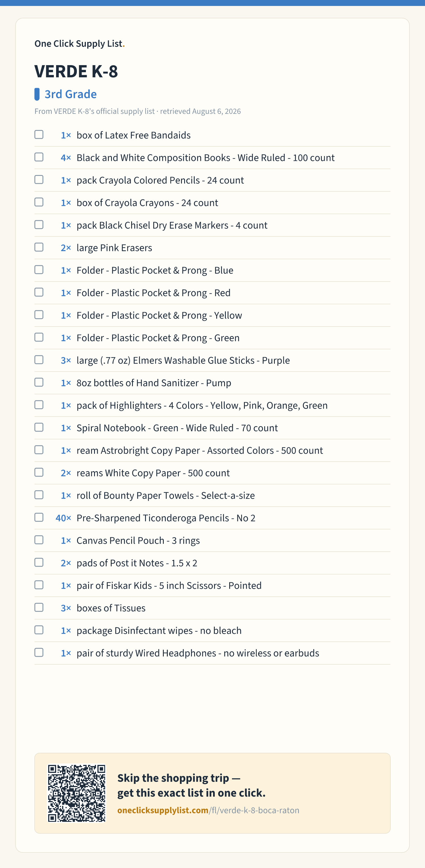Check the Highlighters pack checkbox
The height and width of the screenshot is (868, 425).
point(39,405)
